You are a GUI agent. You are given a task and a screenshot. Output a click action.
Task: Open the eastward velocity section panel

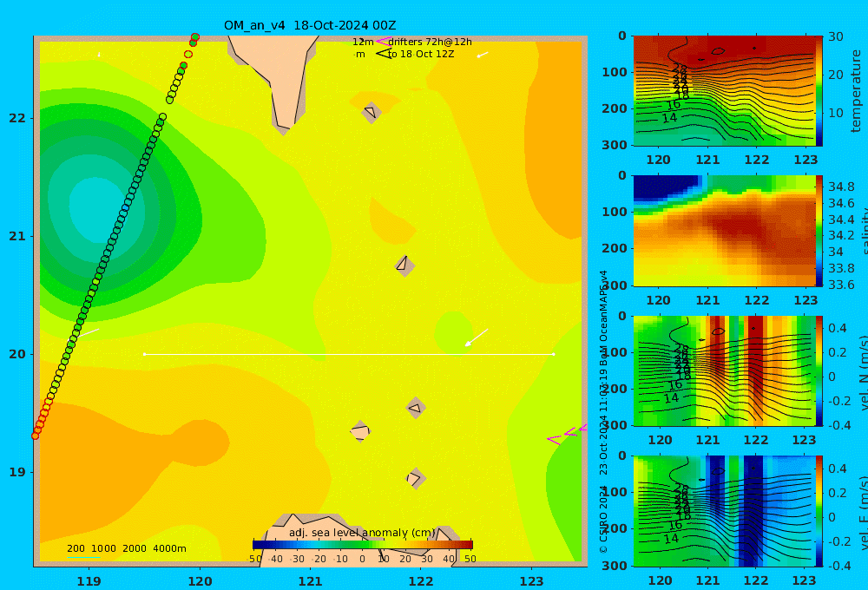coord(725,511)
